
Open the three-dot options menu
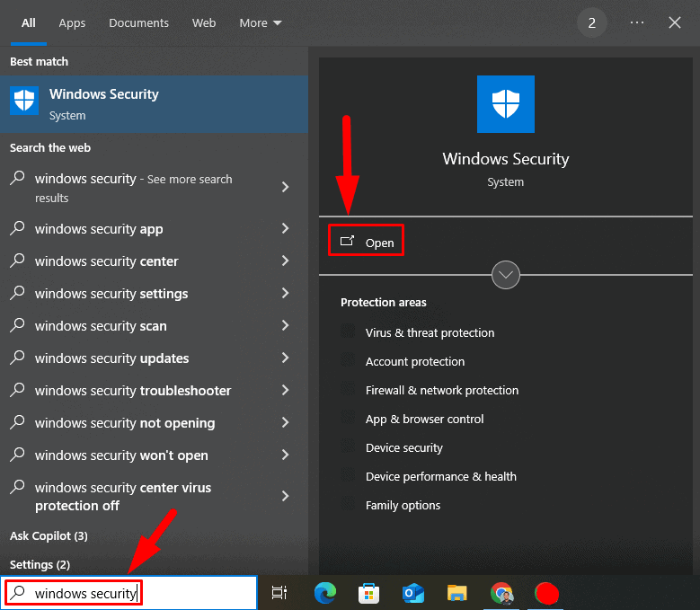pyautogui.click(x=636, y=22)
